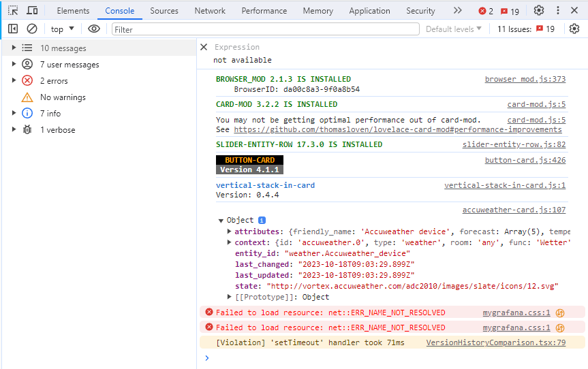Screen dimensions: 588x369
Task: Open source link slider-entity-row.js:82
Action: point(514,144)
